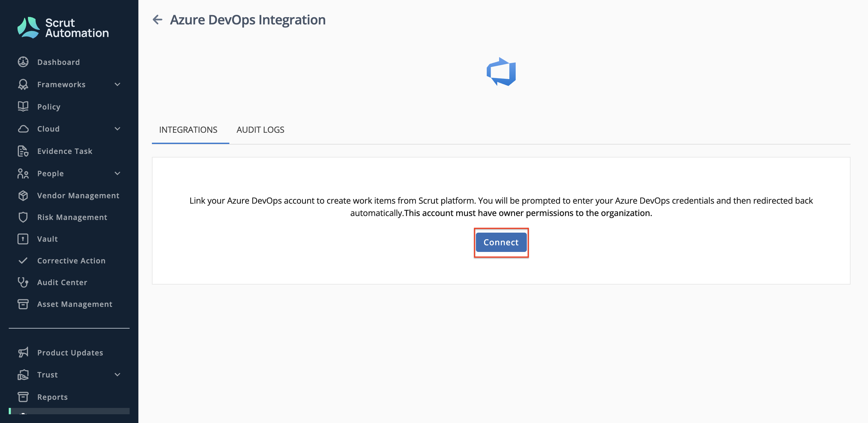
Task: Expand the People submenu chevron
Action: (x=117, y=173)
